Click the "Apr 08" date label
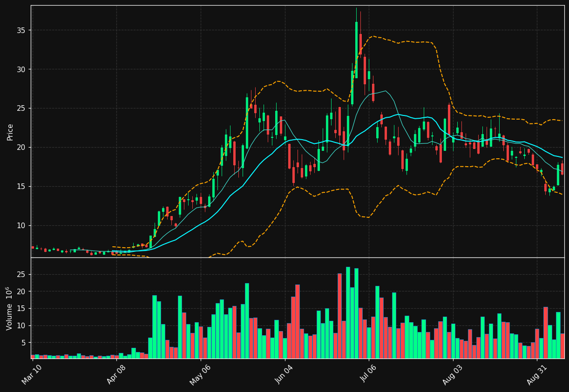Screen dimensions: 569x392 (x=116, y=374)
